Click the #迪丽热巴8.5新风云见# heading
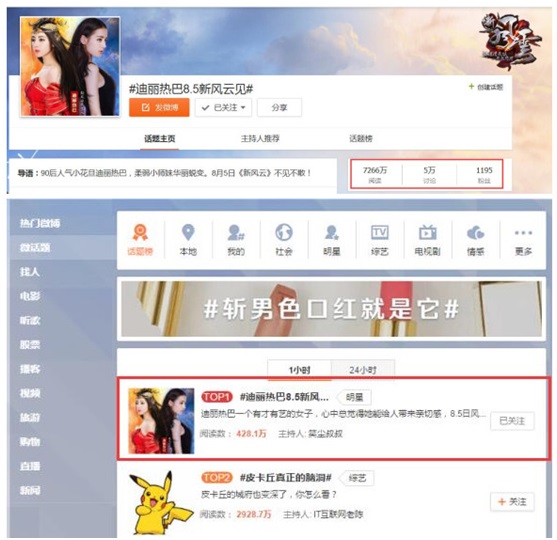Image resolution: width=557 pixels, height=540 pixels. (191, 88)
